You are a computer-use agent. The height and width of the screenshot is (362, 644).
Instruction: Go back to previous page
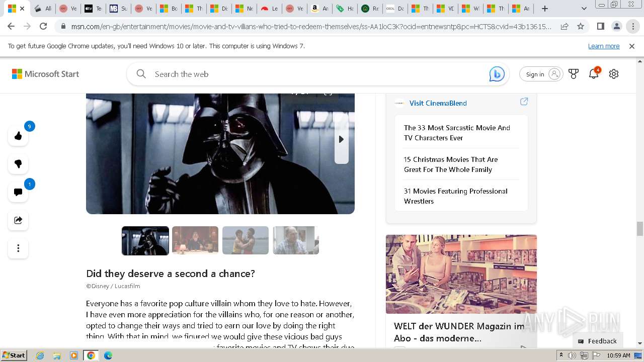point(11,26)
